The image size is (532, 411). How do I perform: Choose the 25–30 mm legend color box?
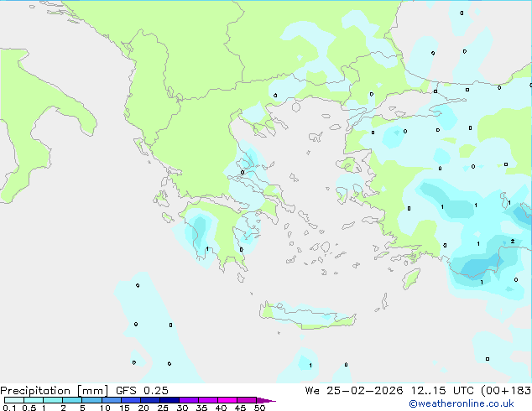pos(169,400)
